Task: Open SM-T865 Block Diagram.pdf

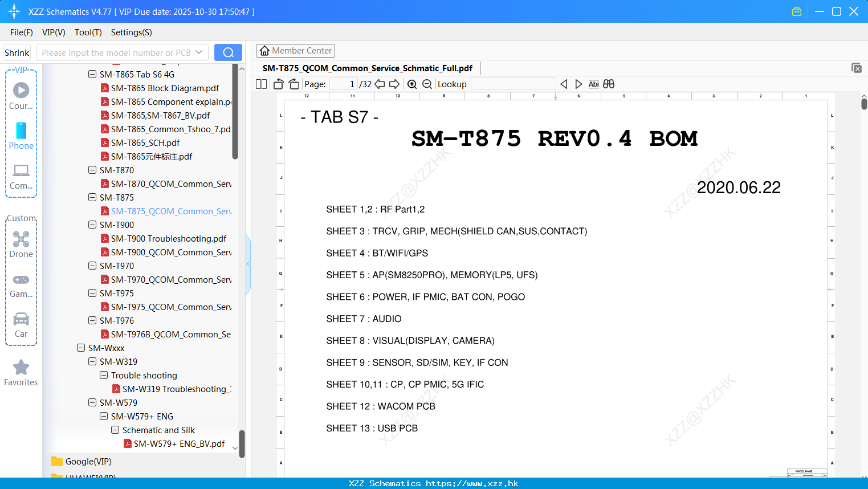Action: click(165, 88)
